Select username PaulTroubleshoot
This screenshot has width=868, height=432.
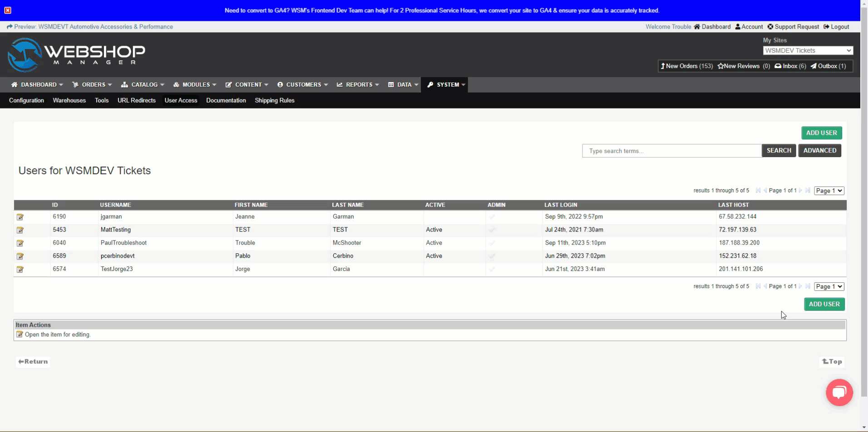[x=123, y=243]
